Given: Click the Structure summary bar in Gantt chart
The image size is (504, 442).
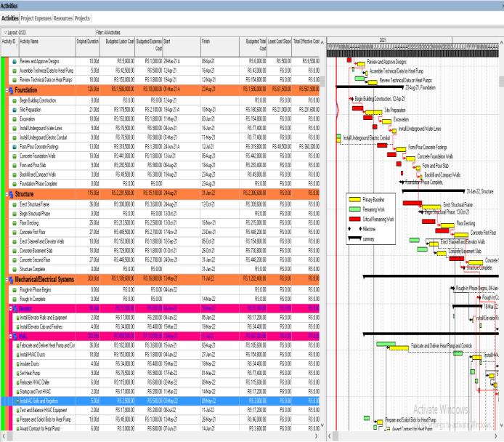Looking at the screenshot, I should pyautogui.click(x=434, y=191).
